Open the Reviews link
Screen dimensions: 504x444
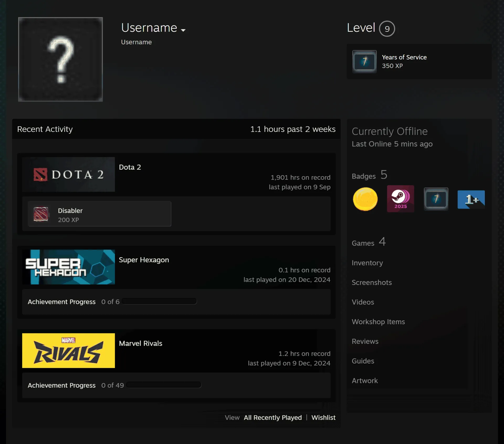click(365, 341)
